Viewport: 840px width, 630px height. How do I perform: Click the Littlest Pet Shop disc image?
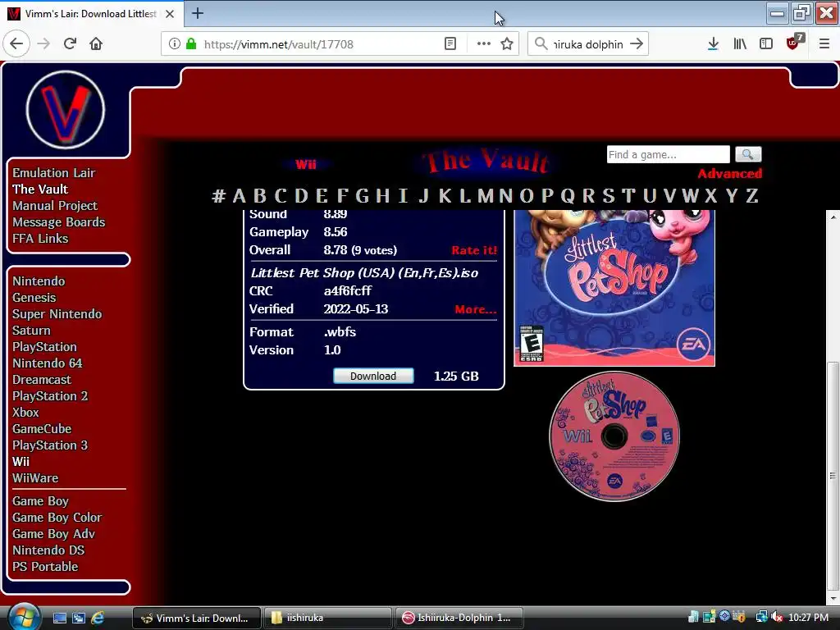pos(614,436)
